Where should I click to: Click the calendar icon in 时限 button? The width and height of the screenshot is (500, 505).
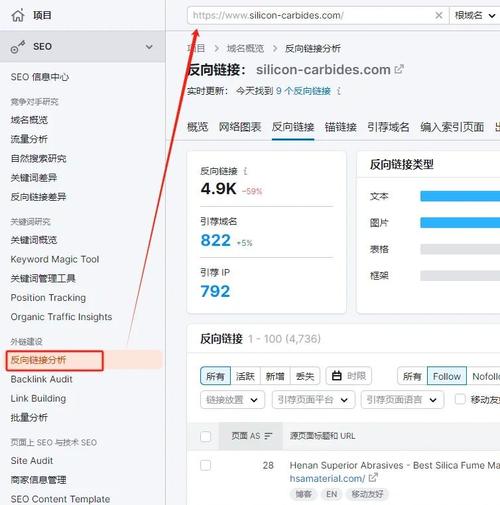pyautogui.click(x=337, y=376)
